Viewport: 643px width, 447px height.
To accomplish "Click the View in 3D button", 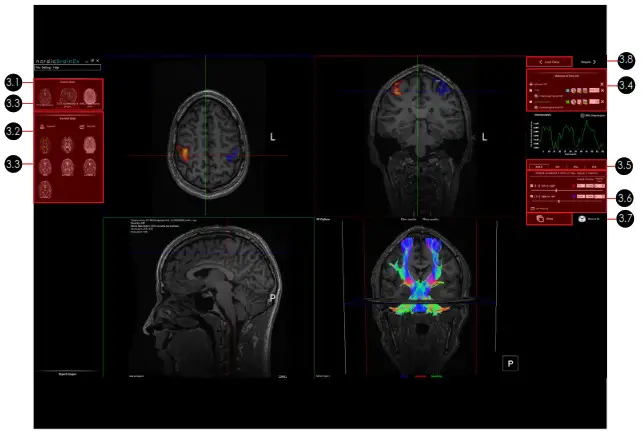I will click(590, 219).
